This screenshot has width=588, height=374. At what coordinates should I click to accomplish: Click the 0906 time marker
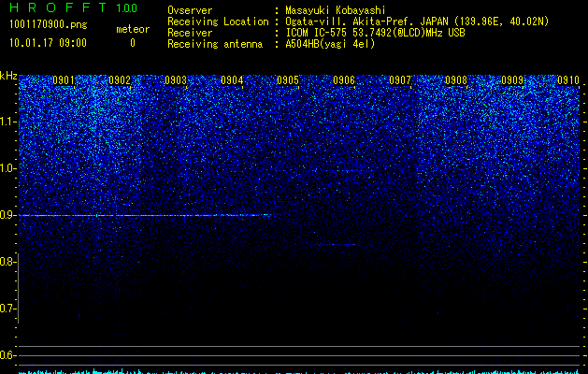[x=344, y=80]
